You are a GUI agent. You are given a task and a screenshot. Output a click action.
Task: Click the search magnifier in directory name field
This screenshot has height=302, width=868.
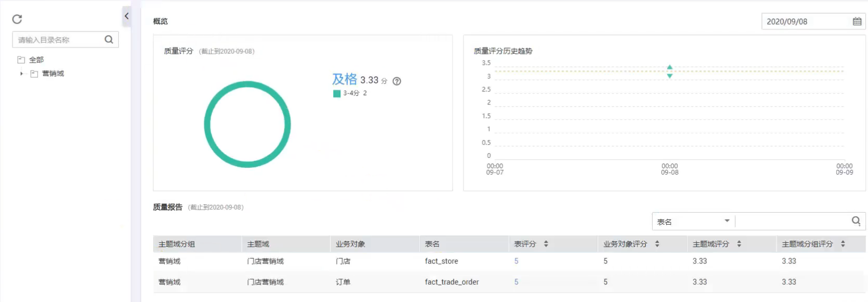(x=109, y=40)
